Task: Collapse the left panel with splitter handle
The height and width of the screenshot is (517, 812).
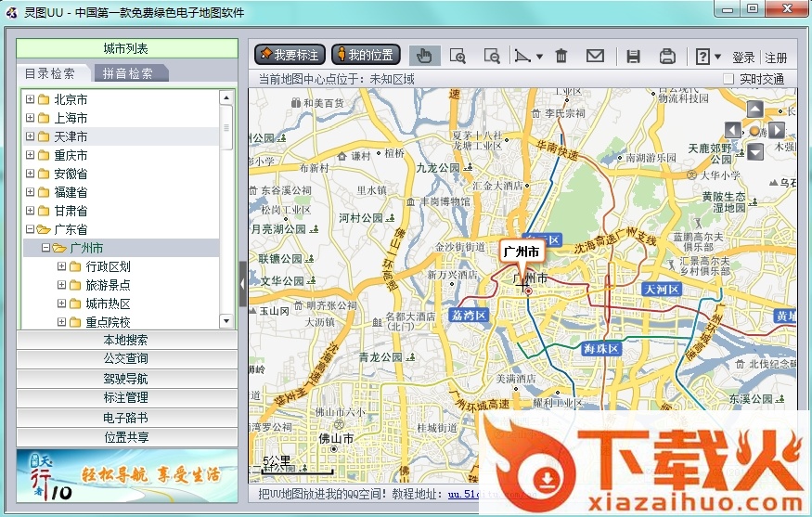Action: click(x=243, y=284)
